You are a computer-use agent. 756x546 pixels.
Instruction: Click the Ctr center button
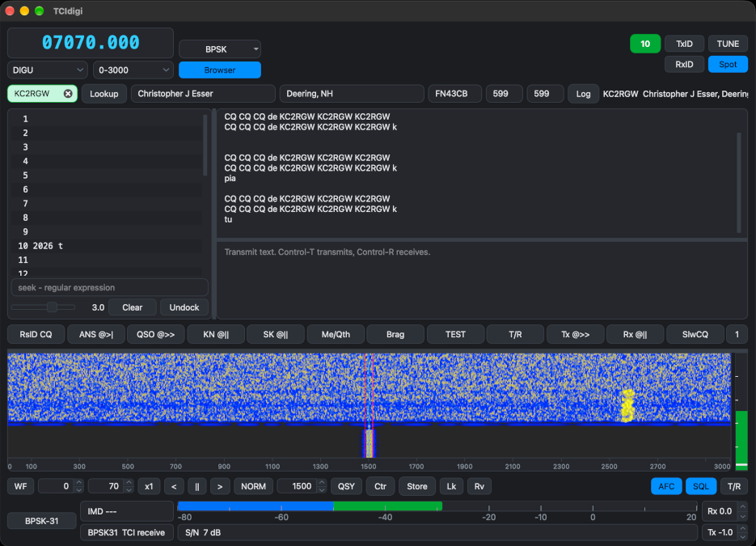point(380,486)
